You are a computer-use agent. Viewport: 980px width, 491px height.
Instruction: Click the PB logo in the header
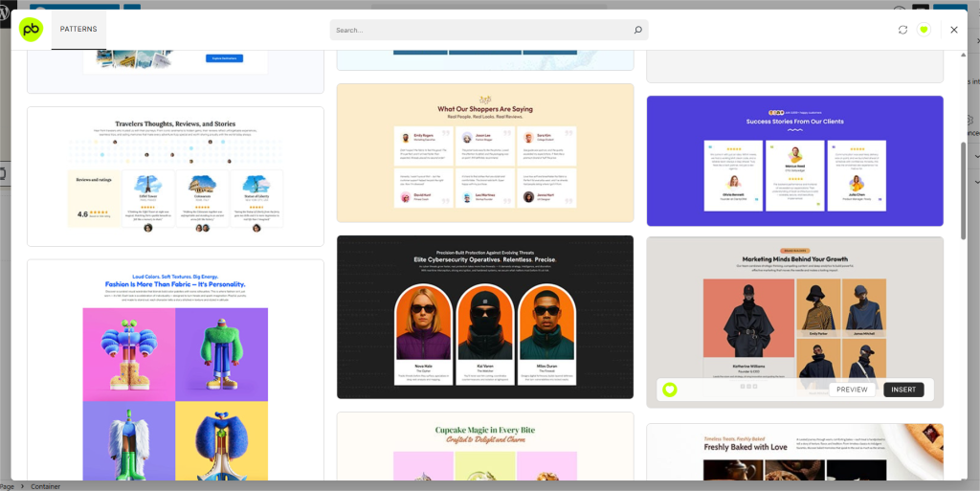click(31, 30)
